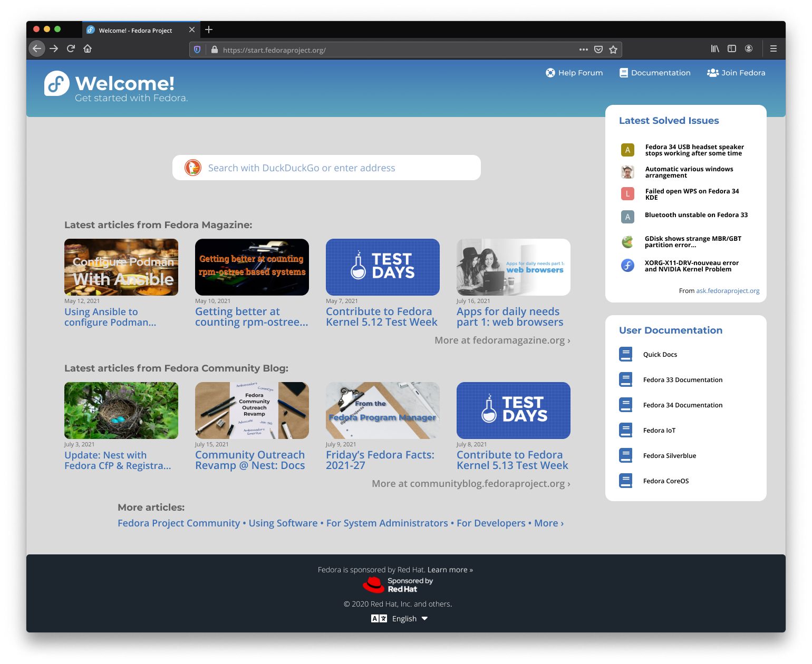Click the Fedora CoreOS book icon
812x664 pixels.
click(x=626, y=481)
